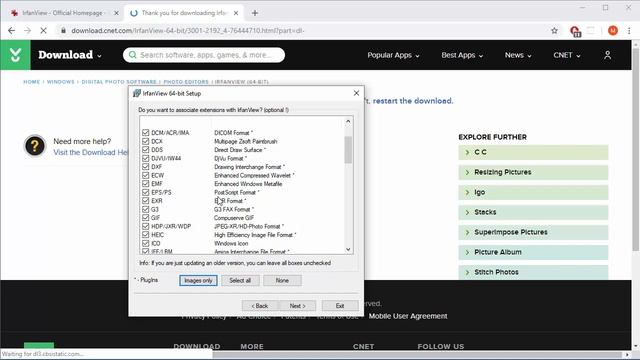Uncheck the EPS/PS extension
This screenshot has width=640, height=360.
point(146,192)
